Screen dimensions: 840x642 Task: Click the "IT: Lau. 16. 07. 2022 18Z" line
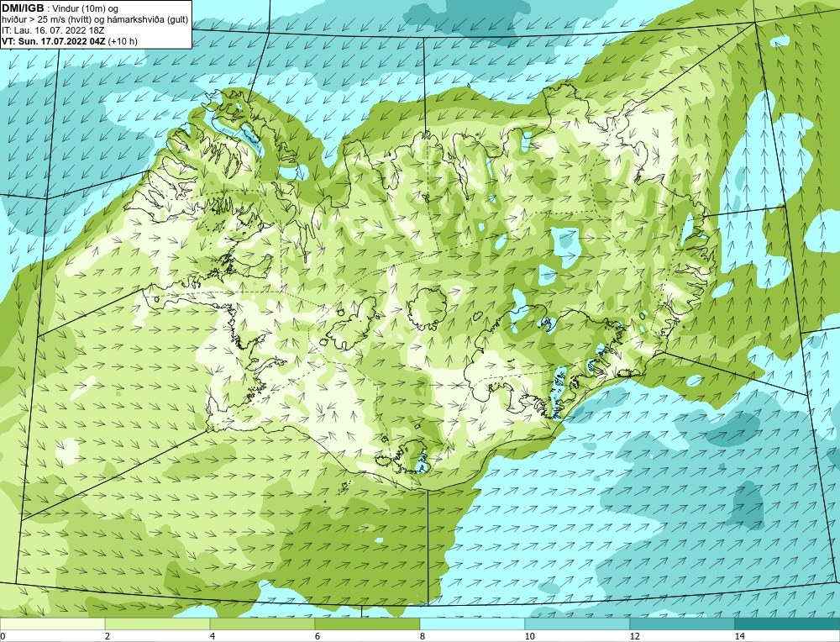click(53, 30)
